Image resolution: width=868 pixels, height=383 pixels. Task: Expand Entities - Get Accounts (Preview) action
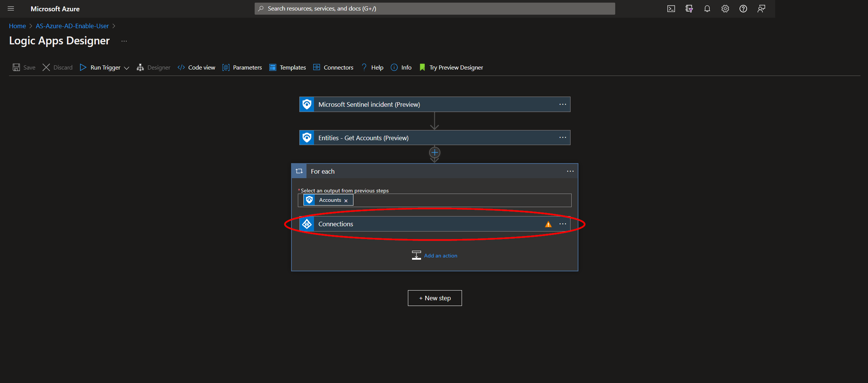point(435,138)
